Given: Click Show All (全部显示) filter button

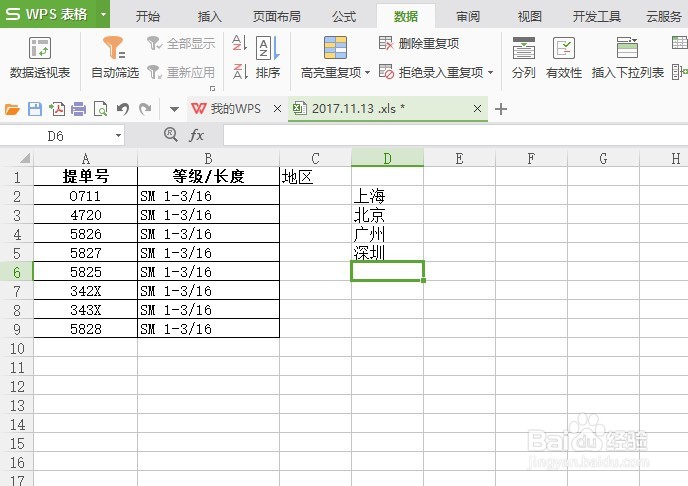Looking at the screenshot, I should (x=181, y=43).
